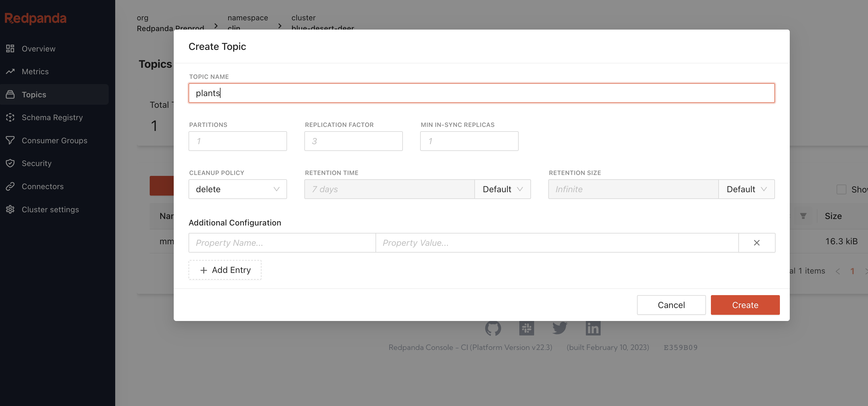Click the Schema Registry sidebar icon
The image size is (868, 406).
coord(10,117)
